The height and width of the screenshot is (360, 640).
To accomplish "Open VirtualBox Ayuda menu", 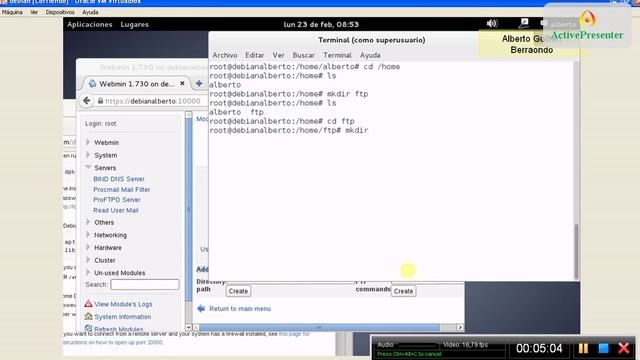I will (90, 12).
